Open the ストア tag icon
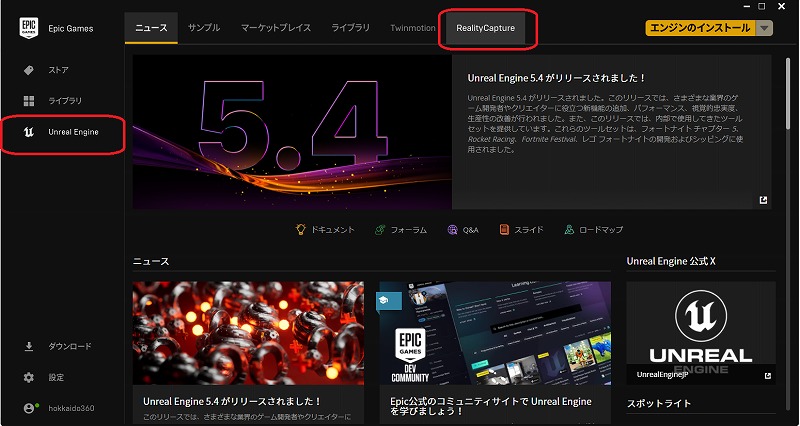 pyautogui.click(x=29, y=70)
